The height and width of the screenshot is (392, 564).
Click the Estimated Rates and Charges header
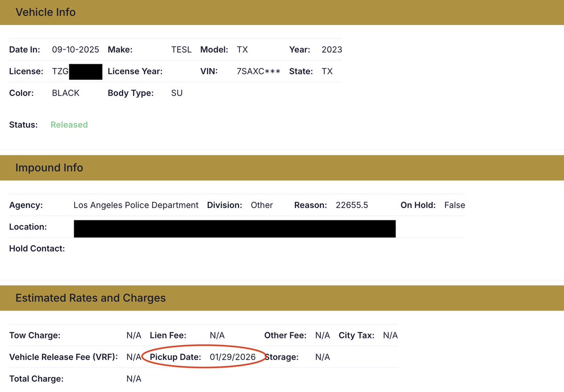282,298
